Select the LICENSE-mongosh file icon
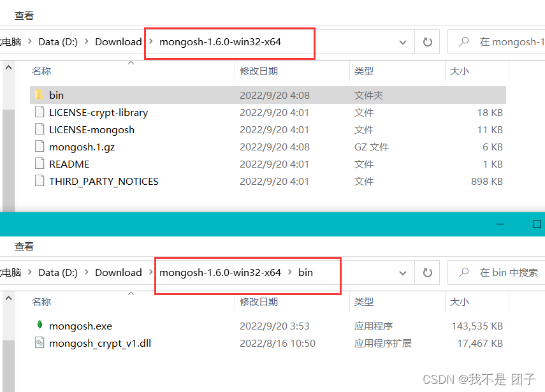Screen dimensions: 545x392 coord(40,129)
